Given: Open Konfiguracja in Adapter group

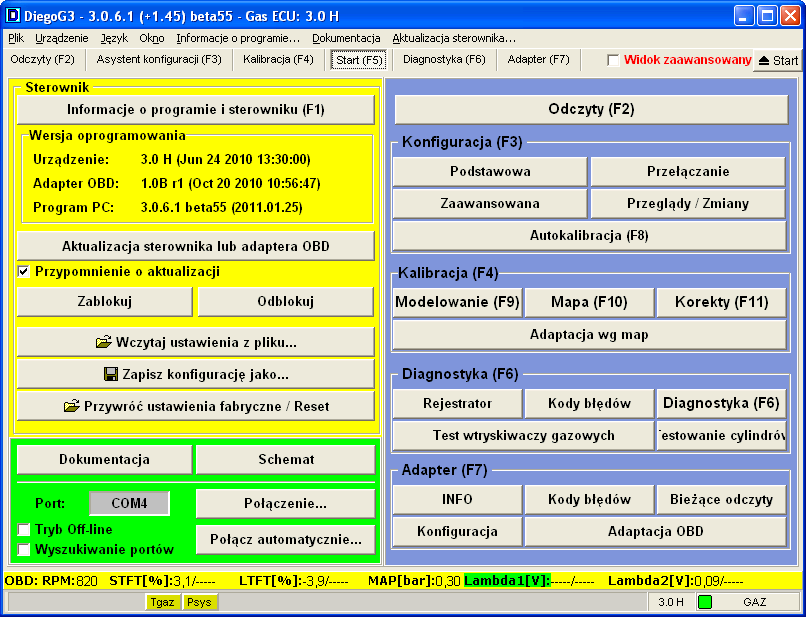Looking at the screenshot, I should click(x=457, y=531).
